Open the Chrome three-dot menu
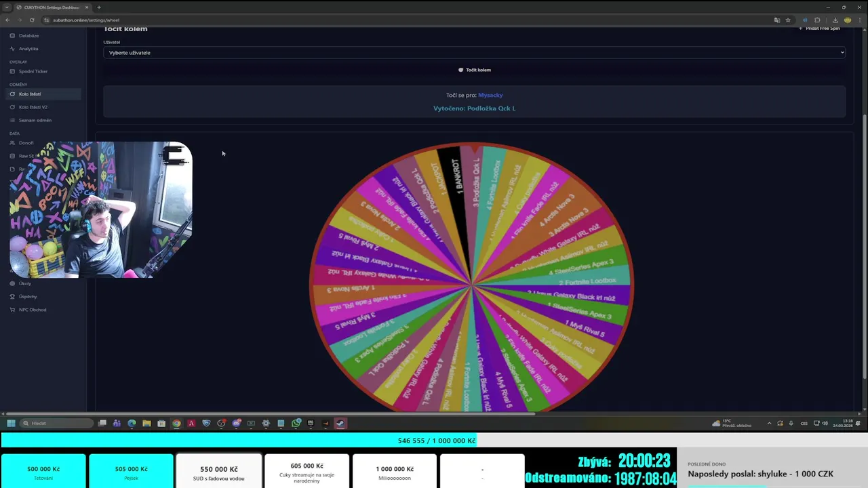The height and width of the screenshot is (488, 868). coord(860,20)
